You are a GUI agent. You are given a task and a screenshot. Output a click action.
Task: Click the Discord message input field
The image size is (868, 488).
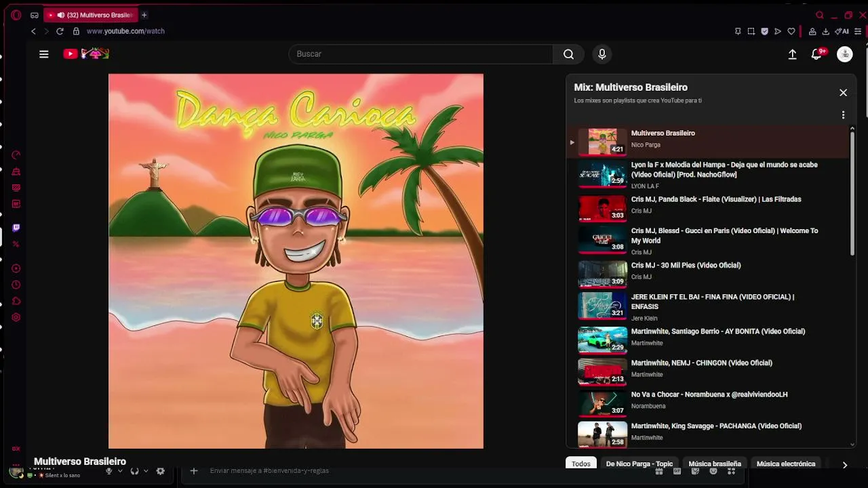pyautogui.click(x=427, y=471)
